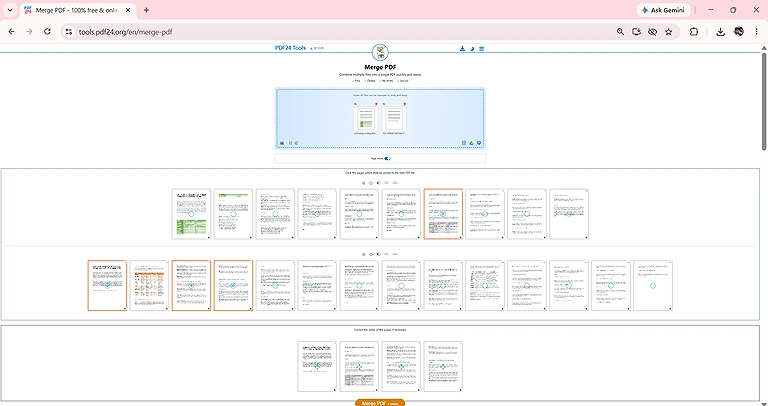This screenshot has width=768, height=406.
Task: Click deselect-all icon above second PDF pages
Action: (x=371, y=254)
